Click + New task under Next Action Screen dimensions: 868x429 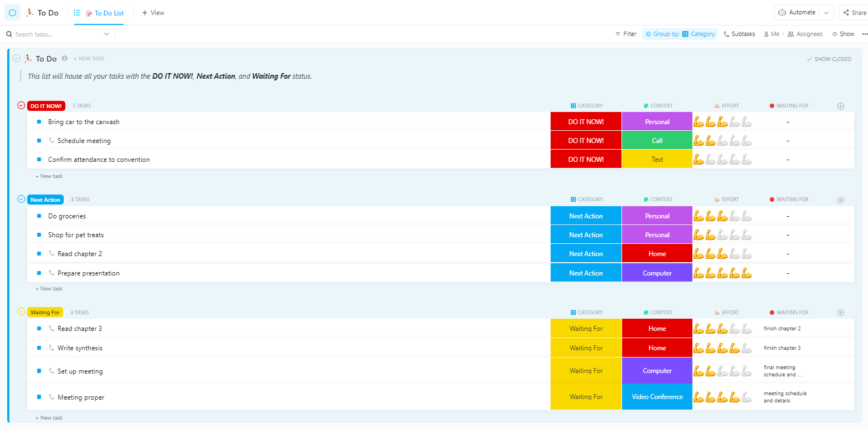(x=49, y=289)
